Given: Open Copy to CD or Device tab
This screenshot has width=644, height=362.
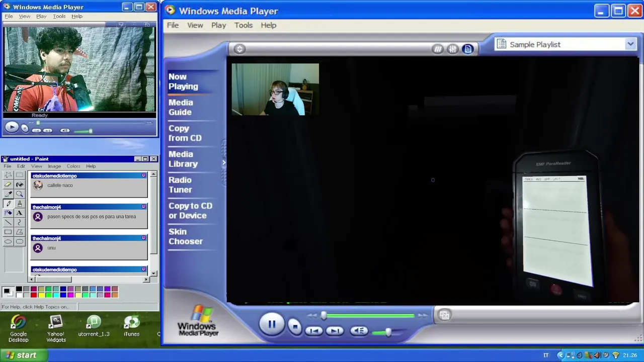Looking at the screenshot, I should [190, 211].
